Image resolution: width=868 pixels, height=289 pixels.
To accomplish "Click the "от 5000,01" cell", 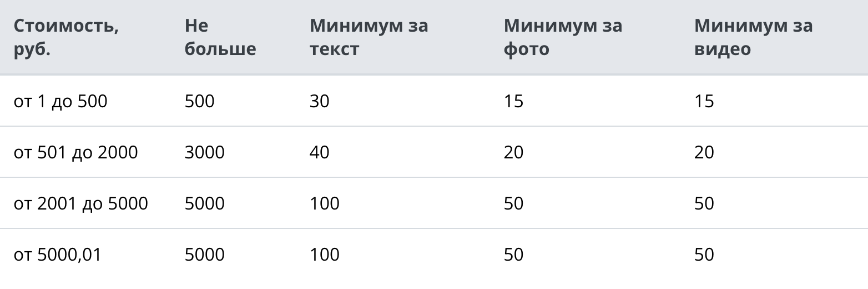I will click(58, 255).
